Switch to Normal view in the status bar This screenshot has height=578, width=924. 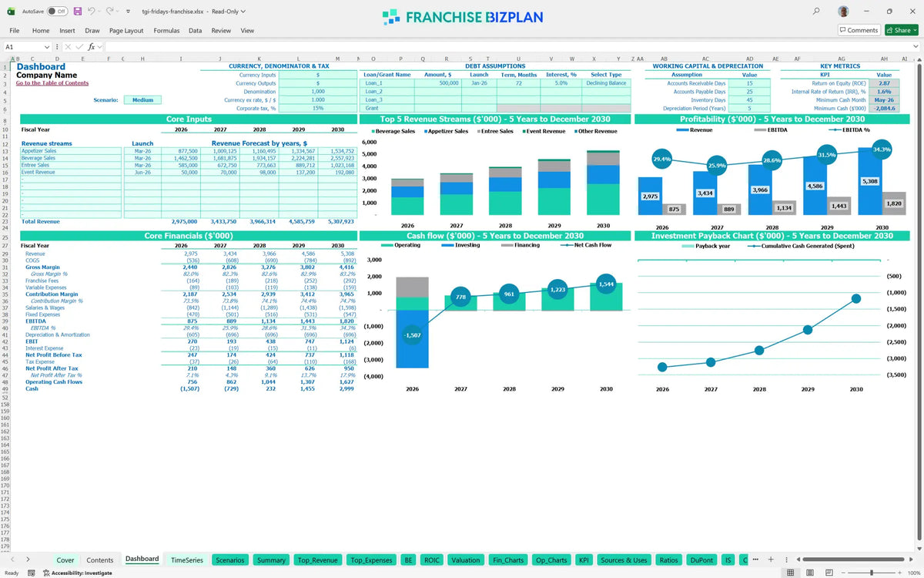789,573
